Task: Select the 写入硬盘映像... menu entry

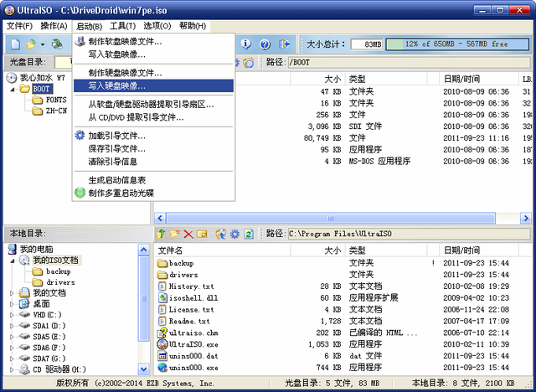Action: 153,85
